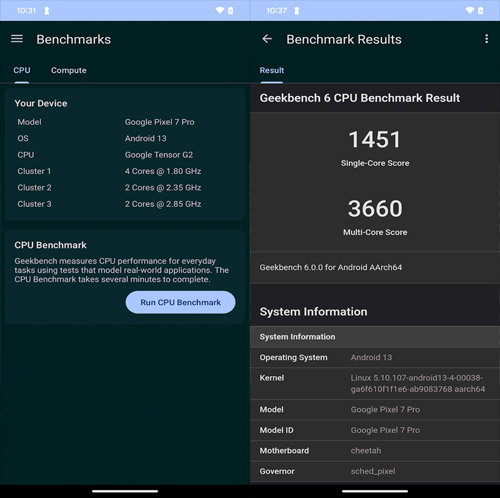The width and height of the screenshot is (500, 498).
Task: Tap the large System Information section heading
Action: pyautogui.click(x=313, y=312)
